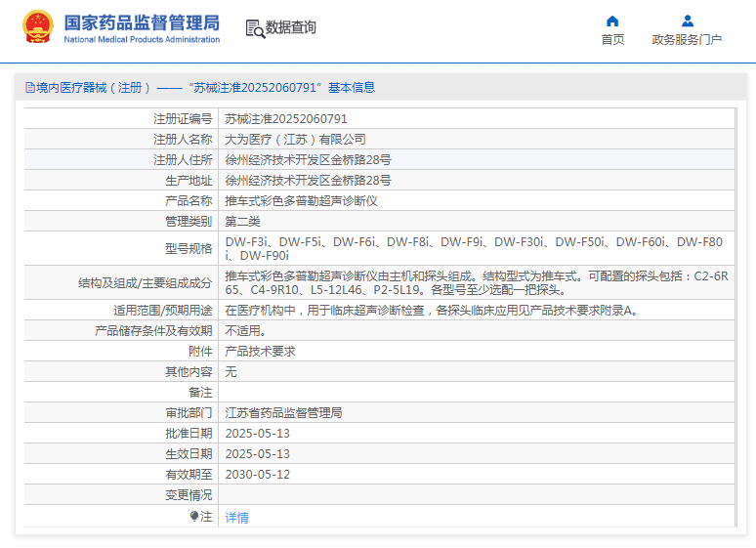Click the 国家药品监督管理局 title text
Screen dimensions: 756x548
pos(142,21)
